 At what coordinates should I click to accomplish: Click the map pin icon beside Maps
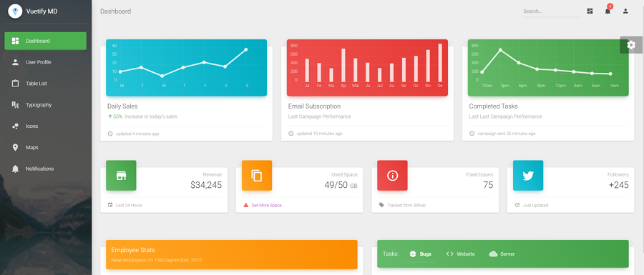[x=15, y=148]
